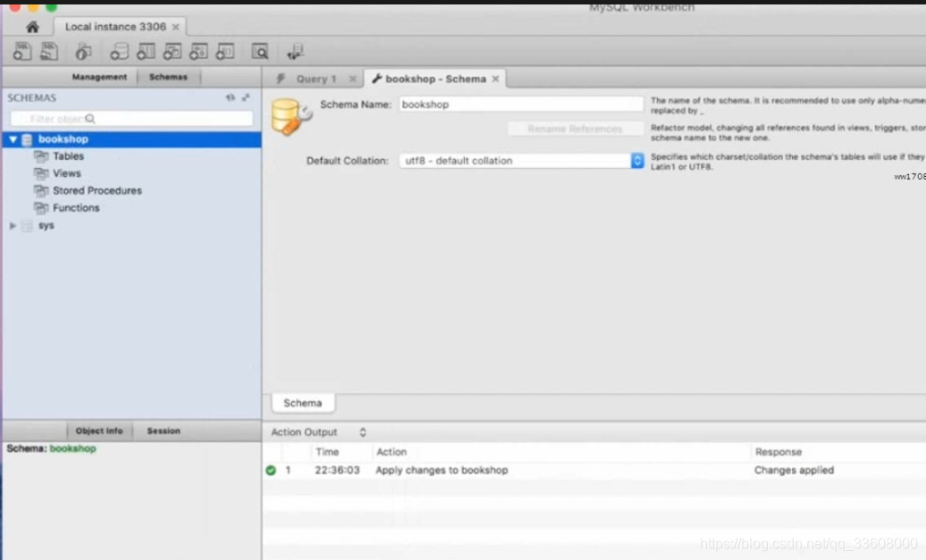Screen dimensions: 926x560
Task: Switch to the Schemas tab
Action: pyautogui.click(x=168, y=77)
